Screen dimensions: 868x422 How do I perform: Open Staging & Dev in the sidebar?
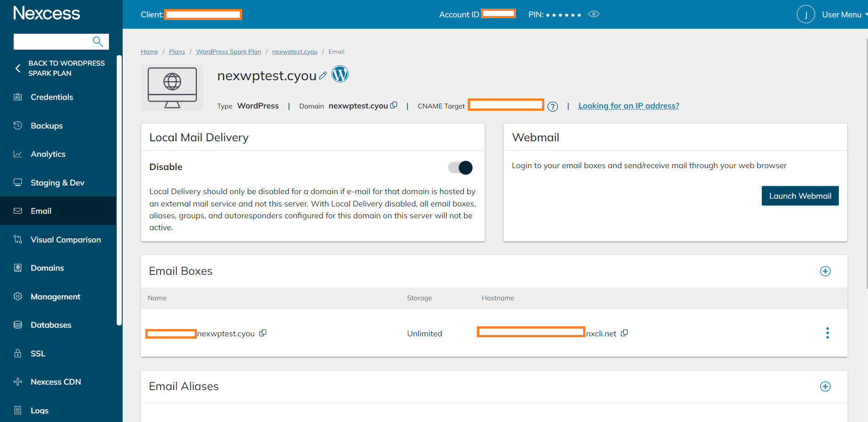pyautogui.click(x=58, y=183)
